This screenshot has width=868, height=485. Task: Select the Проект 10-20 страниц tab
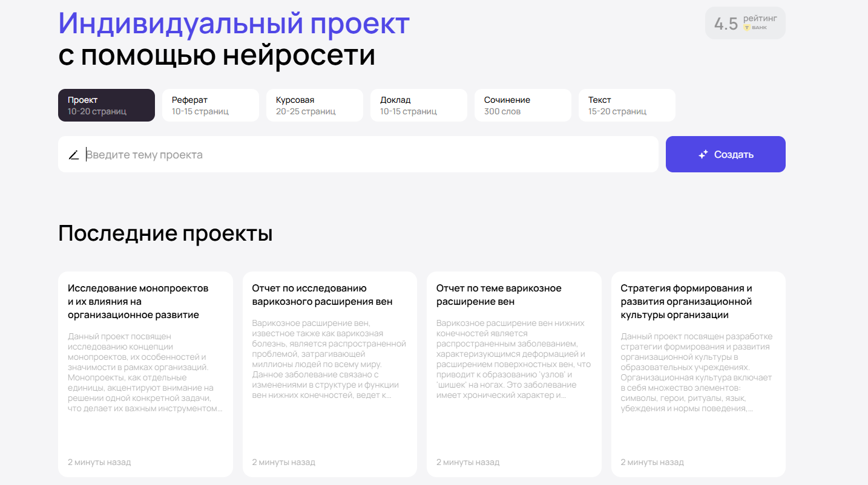pos(107,105)
